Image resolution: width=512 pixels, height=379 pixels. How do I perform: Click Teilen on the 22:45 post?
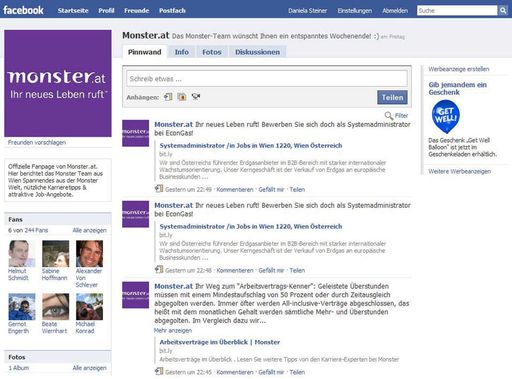tap(297, 372)
